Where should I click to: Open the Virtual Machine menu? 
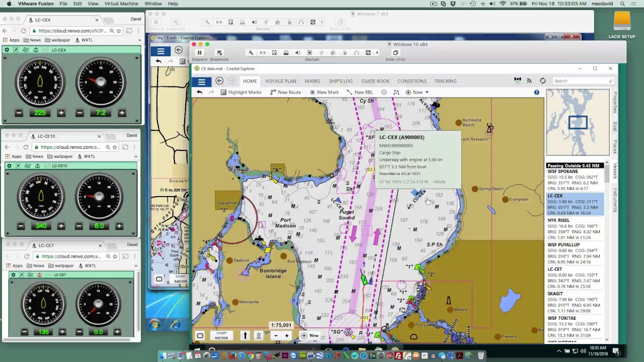tap(121, 4)
